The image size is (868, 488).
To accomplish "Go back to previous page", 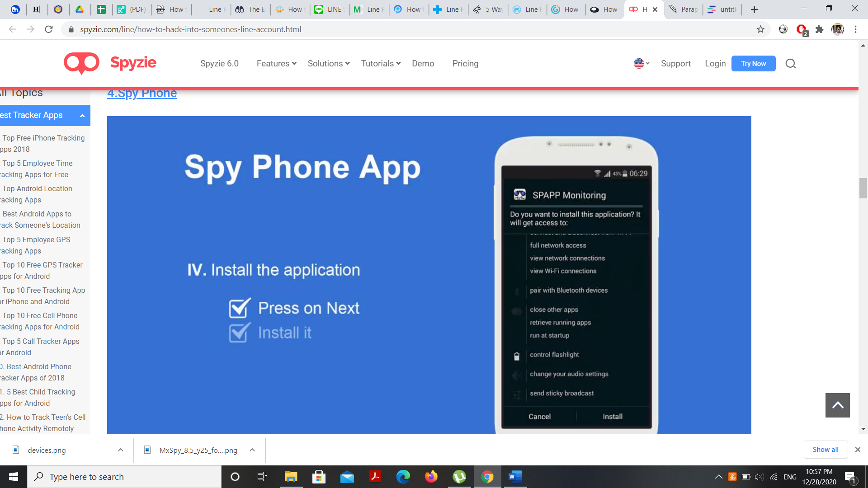I will pyautogui.click(x=13, y=29).
